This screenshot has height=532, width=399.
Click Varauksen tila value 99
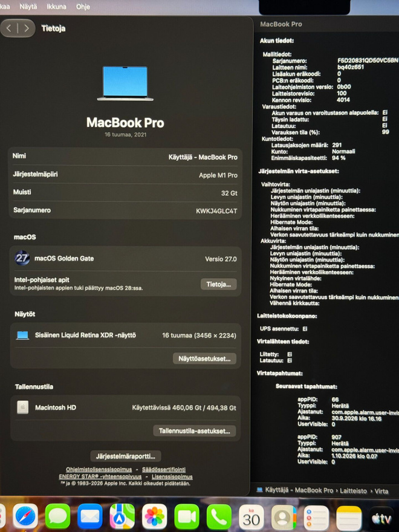click(x=386, y=132)
